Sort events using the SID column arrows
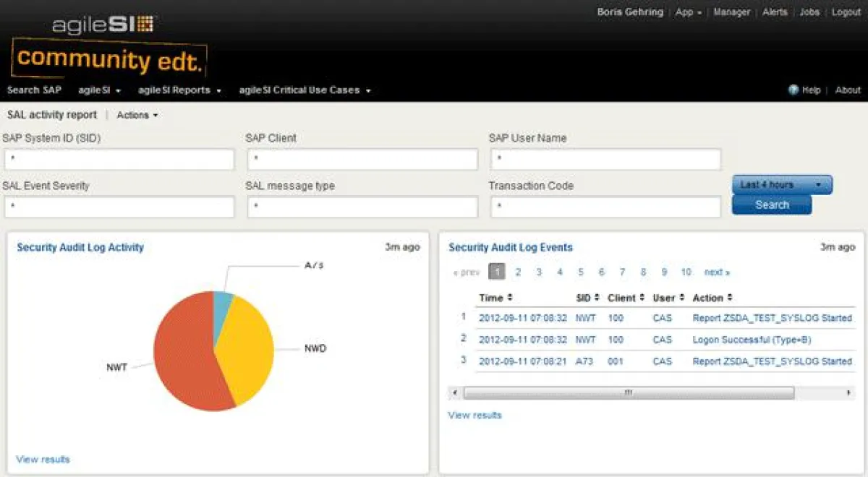 (595, 298)
